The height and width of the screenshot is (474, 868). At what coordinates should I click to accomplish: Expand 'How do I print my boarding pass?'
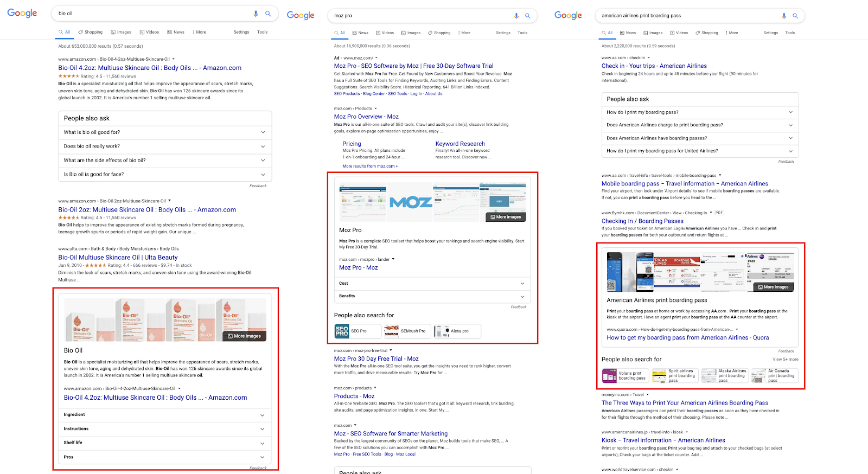pyautogui.click(x=700, y=112)
